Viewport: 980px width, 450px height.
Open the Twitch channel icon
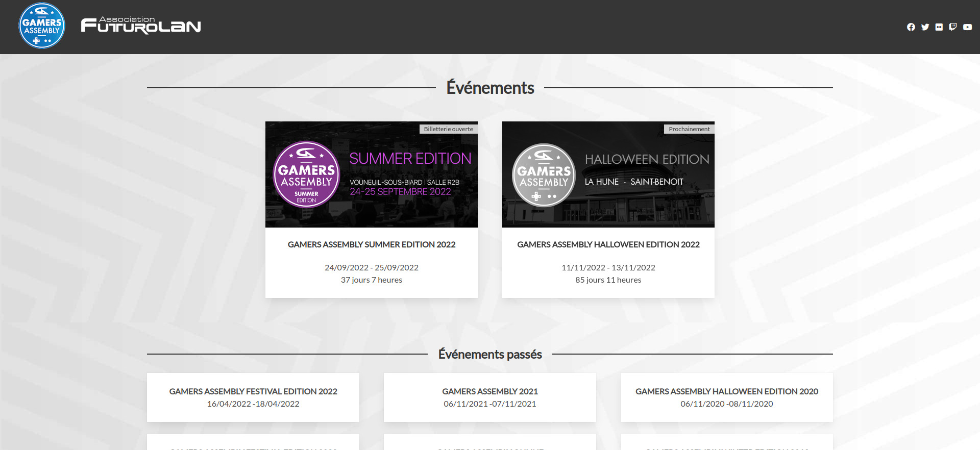coord(953,27)
